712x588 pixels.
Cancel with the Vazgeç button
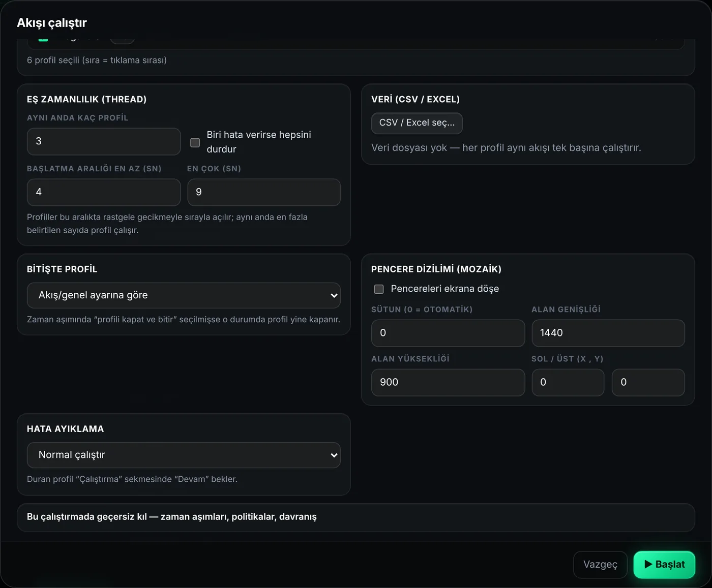600,565
